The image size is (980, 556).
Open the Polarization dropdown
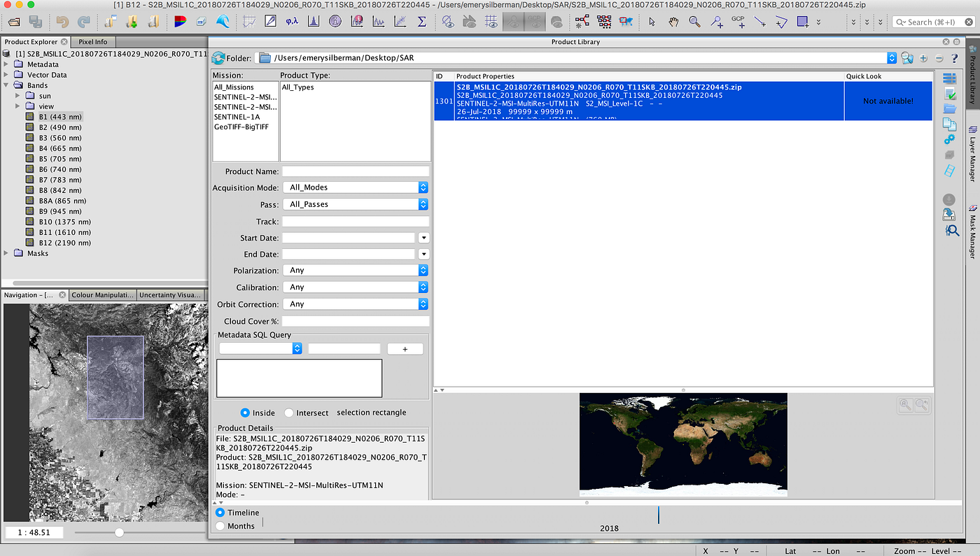tap(356, 270)
